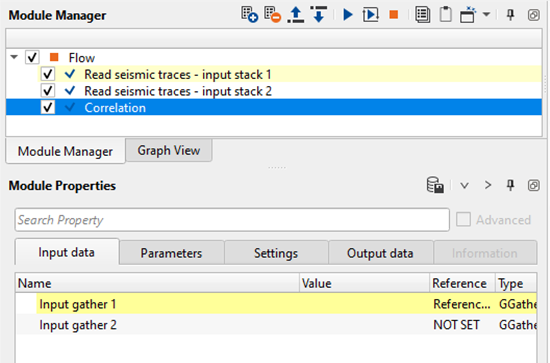Screen dimensions: 550x363
Task: Click the Add module icon
Action: pos(249,15)
